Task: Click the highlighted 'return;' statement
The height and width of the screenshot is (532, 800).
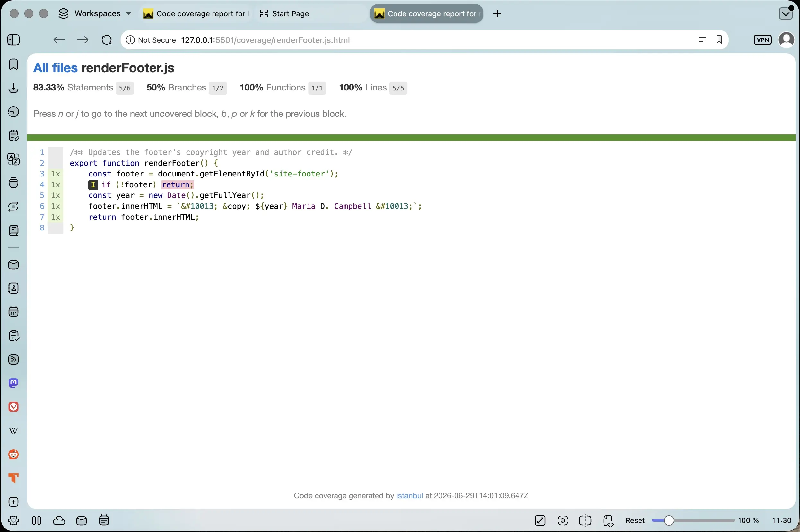Action: 178,184
